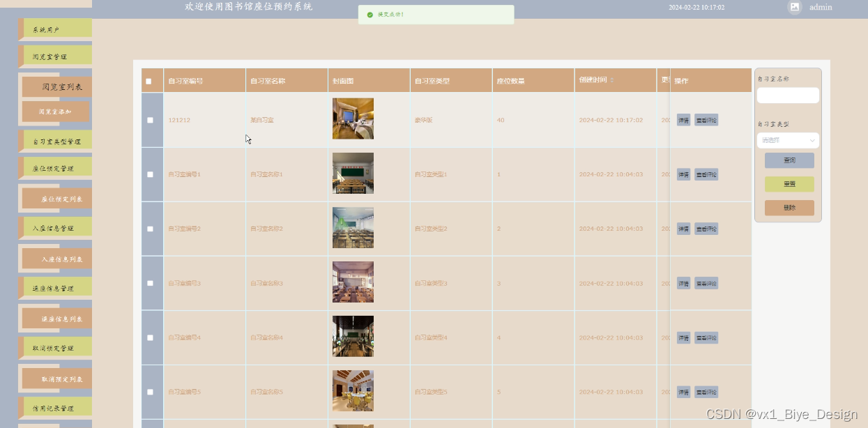This screenshot has width=868, height=428.
Task: Open the 入座信息列表 submenu item
Action: point(57,259)
